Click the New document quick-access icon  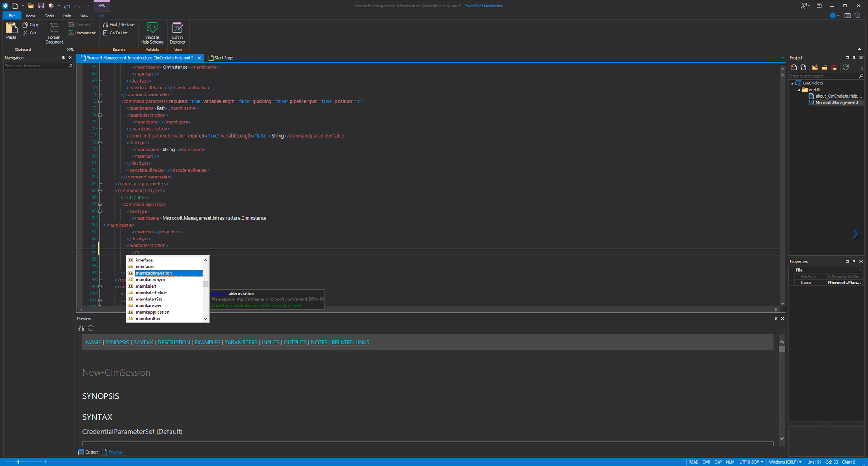[15, 6]
